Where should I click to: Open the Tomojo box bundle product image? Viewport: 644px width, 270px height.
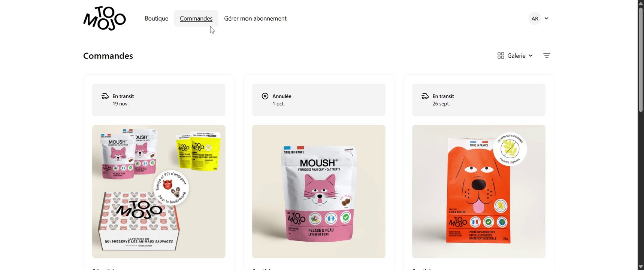[159, 192]
